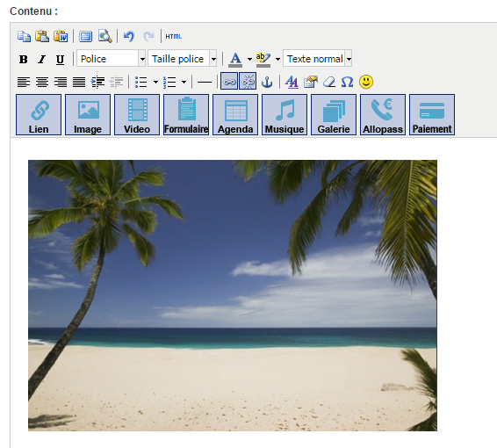This screenshot has height=448, width=497.
Task: Expand the Taille police size dropdown
Action: (x=183, y=59)
